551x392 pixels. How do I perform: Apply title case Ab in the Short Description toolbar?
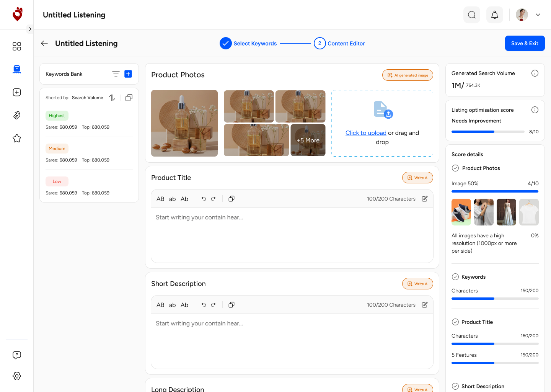coord(184,305)
